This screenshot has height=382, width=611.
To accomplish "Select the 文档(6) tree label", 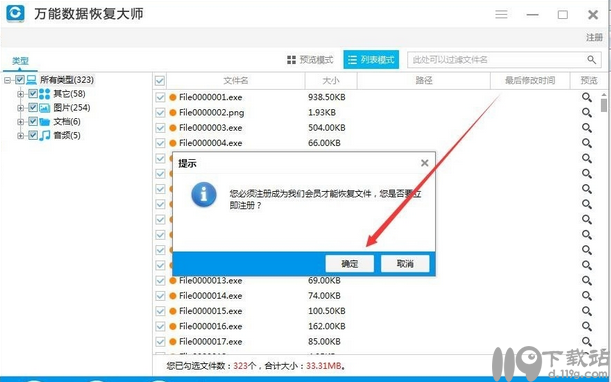I will 67,122.
